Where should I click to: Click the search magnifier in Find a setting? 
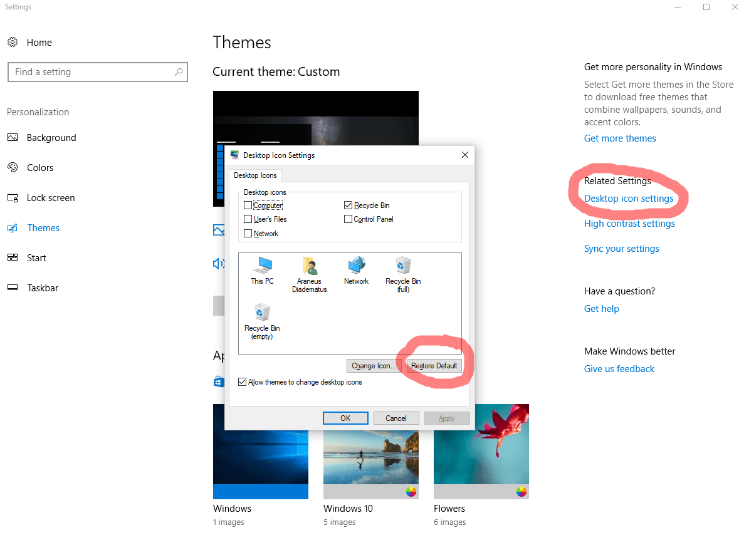(x=179, y=72)
